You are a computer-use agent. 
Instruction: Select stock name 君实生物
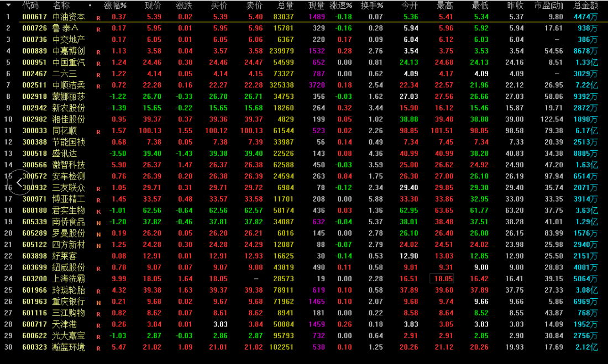tap(69, 210)
